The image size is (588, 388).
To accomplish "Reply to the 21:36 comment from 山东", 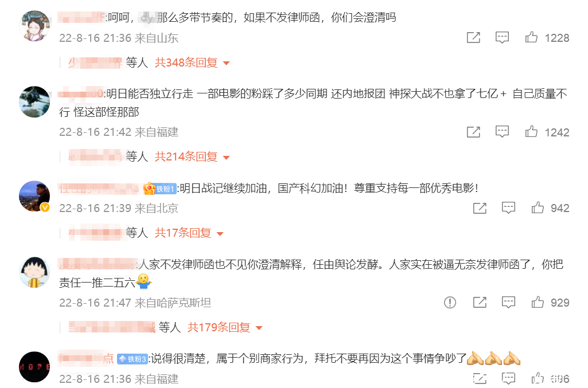I will click(x=502, y=37).
